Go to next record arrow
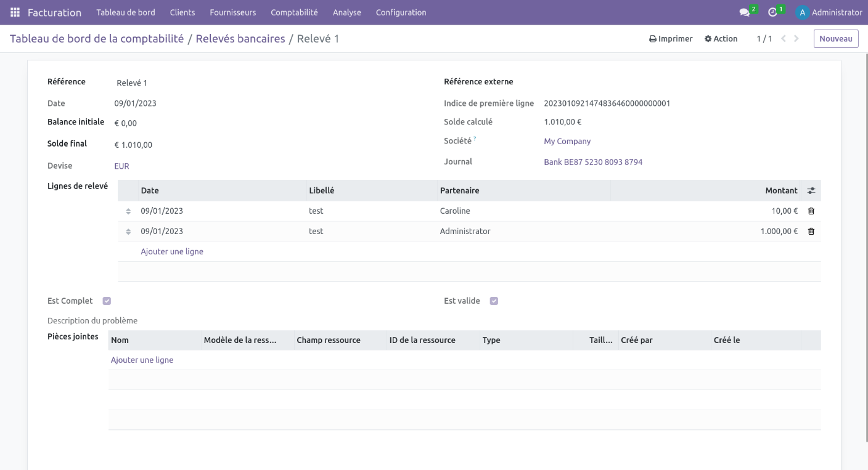The image size is (868, 470). (796, 39)
